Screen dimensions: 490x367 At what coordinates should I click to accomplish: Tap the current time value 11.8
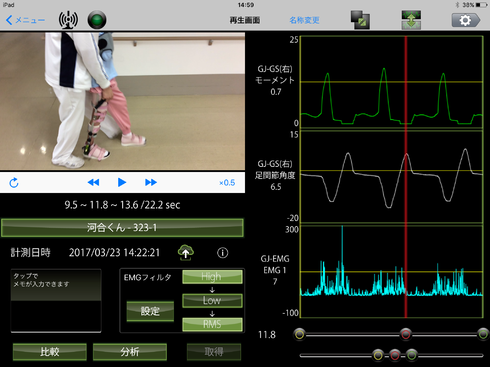[x=267, y=335]
